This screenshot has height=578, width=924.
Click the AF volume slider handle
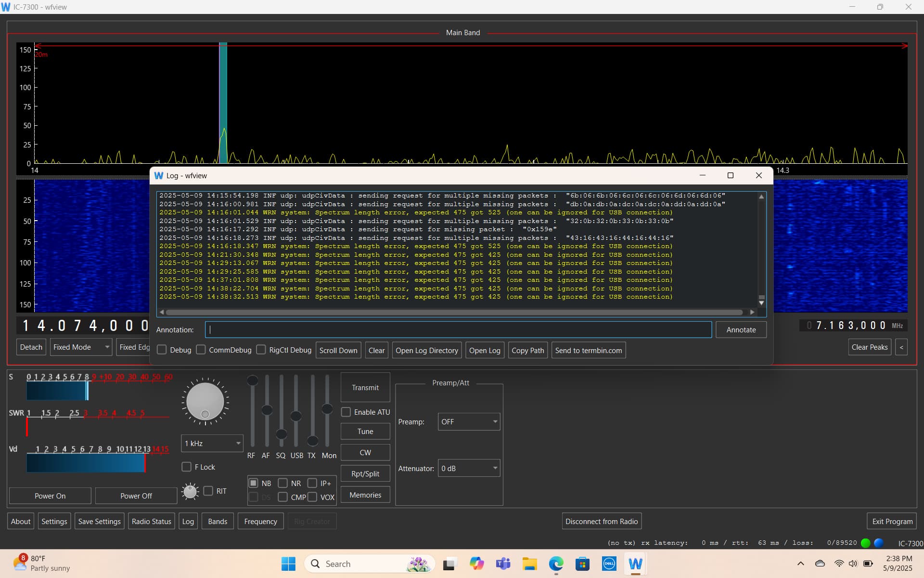267,410
